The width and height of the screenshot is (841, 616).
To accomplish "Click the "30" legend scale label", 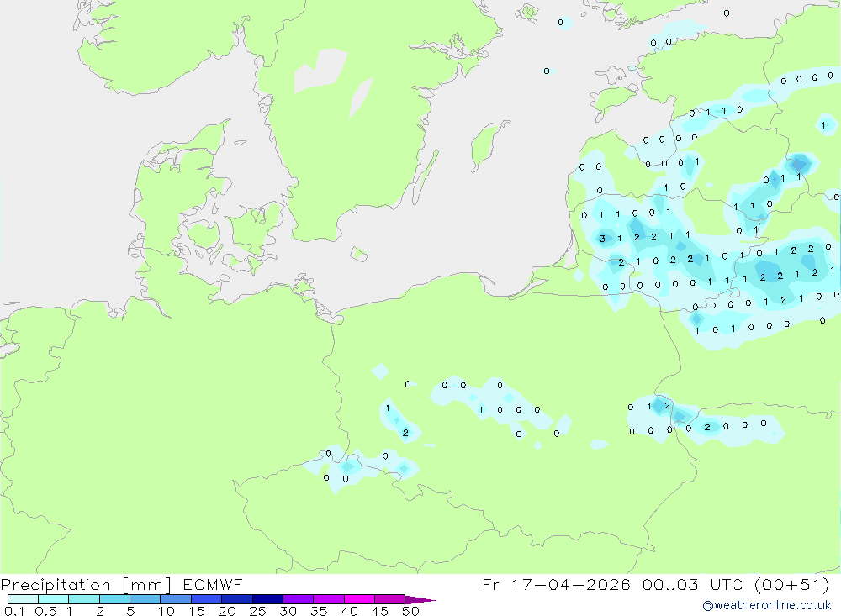I will click(288, 611).
